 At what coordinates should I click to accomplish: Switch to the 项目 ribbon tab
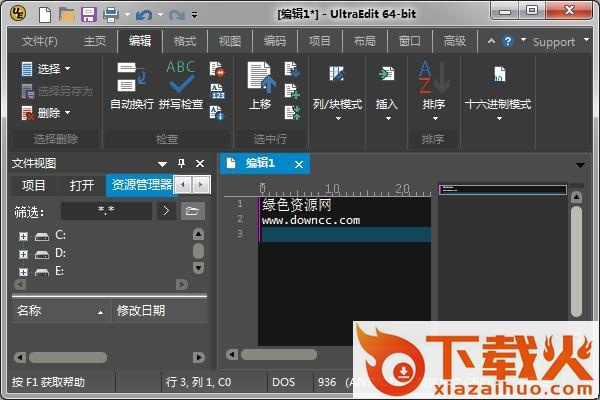point(320,41)
